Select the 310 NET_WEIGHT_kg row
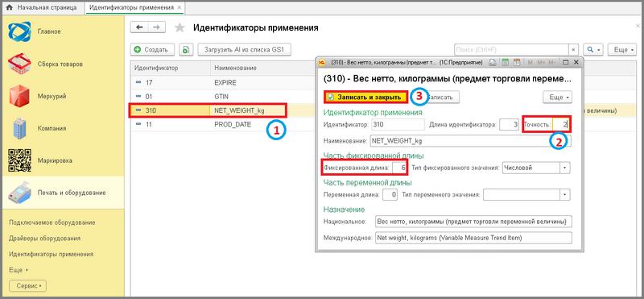 (208, 110)
